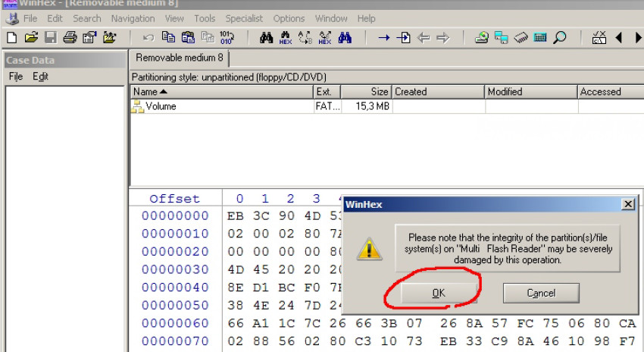Click the hollow right arrow Forward icon
This screenshot has width=644, height=352.
click(442, 38)
